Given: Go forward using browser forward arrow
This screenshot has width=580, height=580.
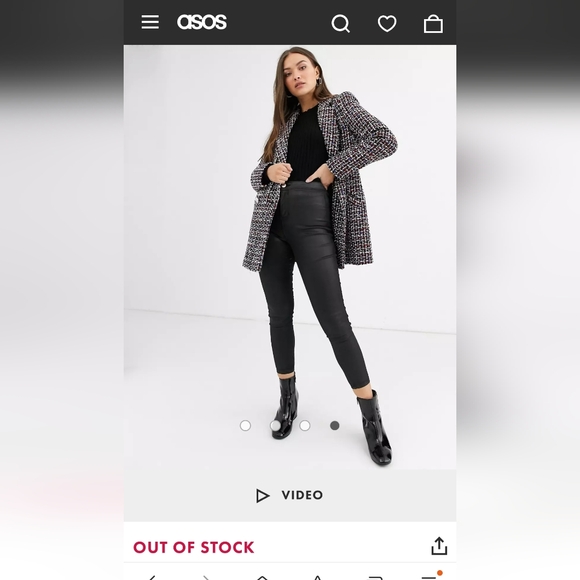Looking at the screenshot, I should (206, 577).
